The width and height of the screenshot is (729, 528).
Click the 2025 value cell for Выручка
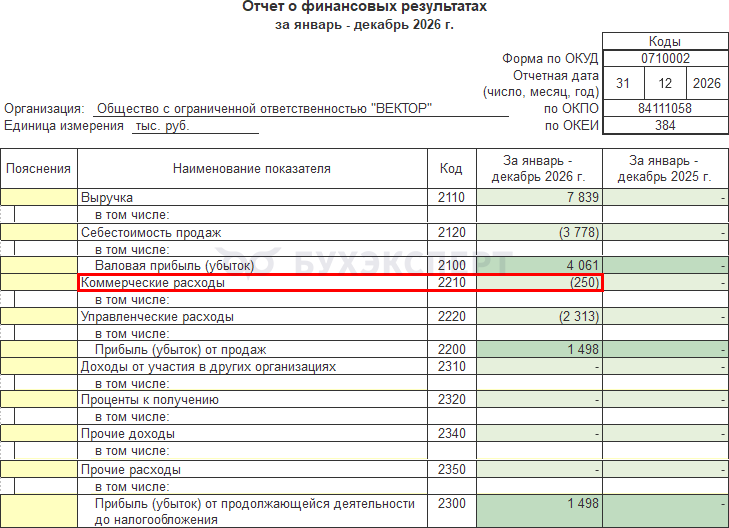[665, 197]
